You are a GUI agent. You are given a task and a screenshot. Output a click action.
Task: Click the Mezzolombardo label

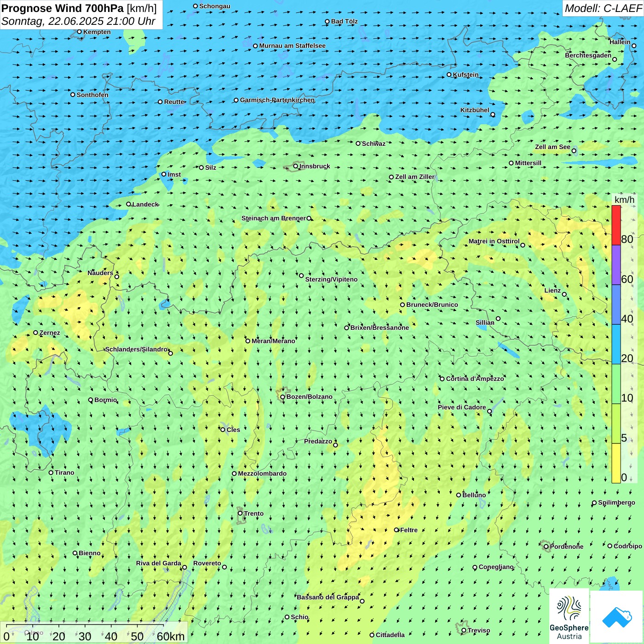coord(262,473)
